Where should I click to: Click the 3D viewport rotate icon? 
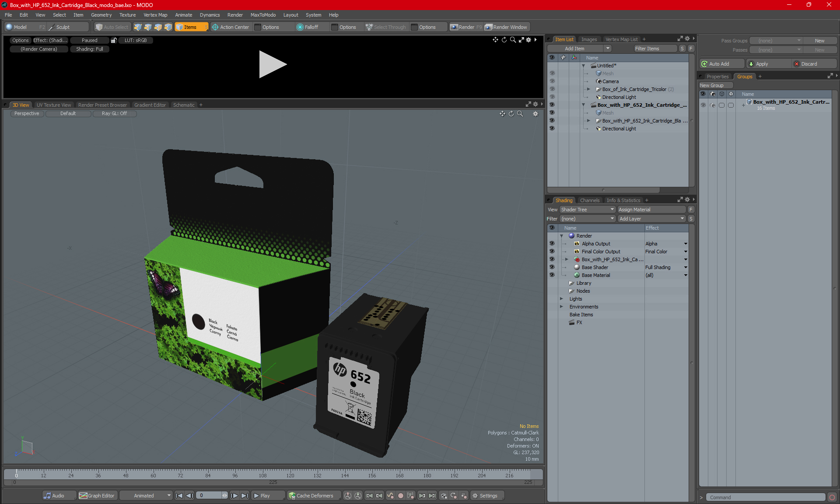pyautogui.click(x=511, y=114)
